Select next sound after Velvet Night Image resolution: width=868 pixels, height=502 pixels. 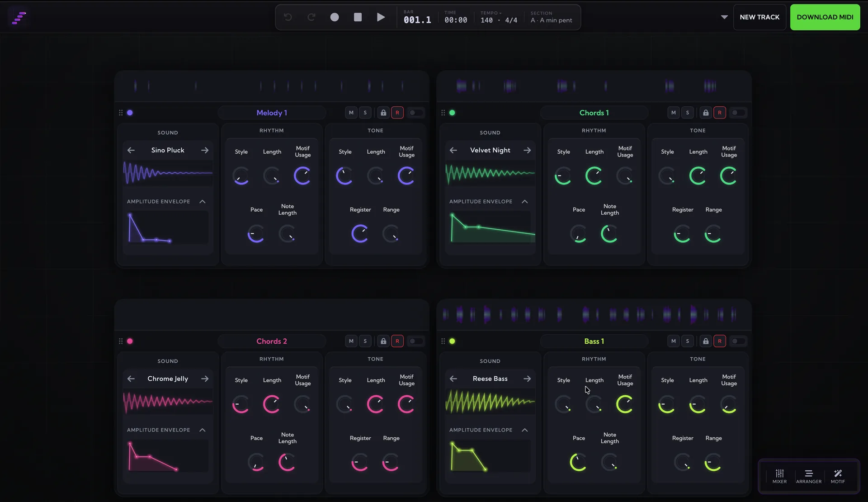(x=527, y=150)
